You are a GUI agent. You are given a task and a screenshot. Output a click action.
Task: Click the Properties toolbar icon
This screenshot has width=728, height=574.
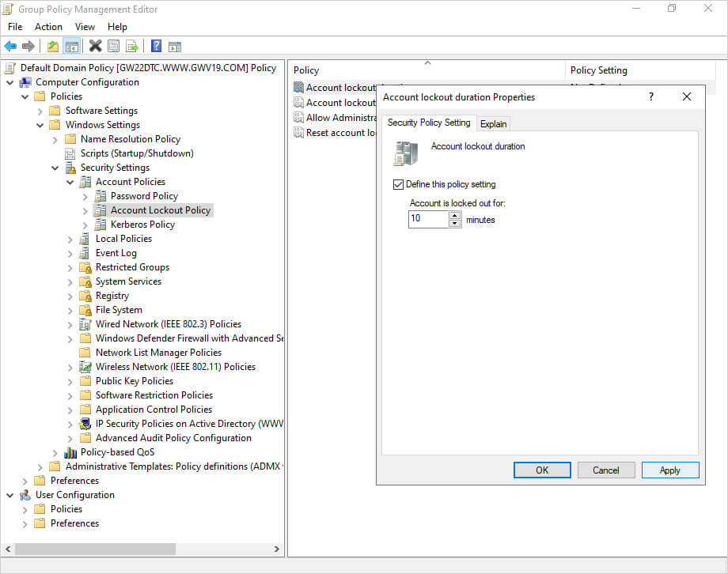[113, 47]
